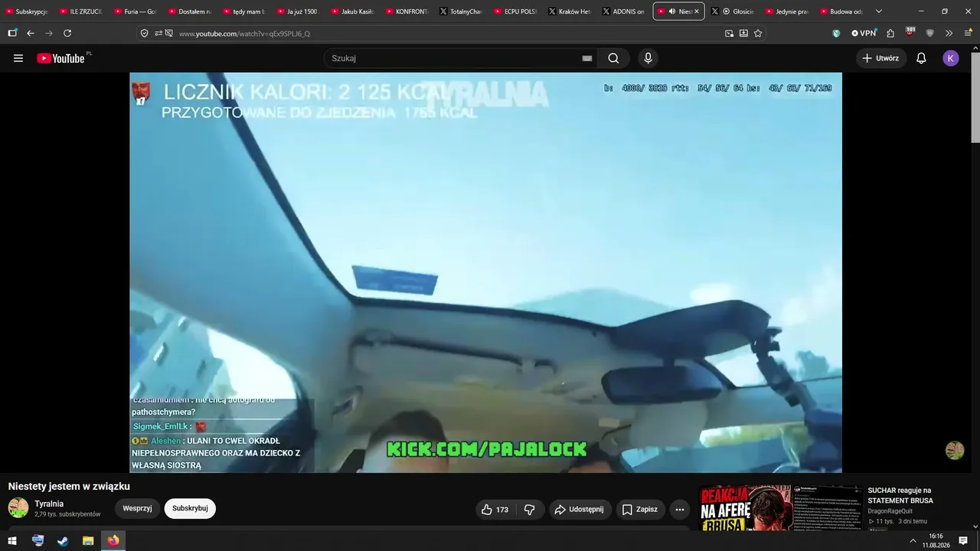Screen dimensions: 980x551
Task: Switch to the Kraków X tab
Action: pyautogui.click(x=570, y=11)
